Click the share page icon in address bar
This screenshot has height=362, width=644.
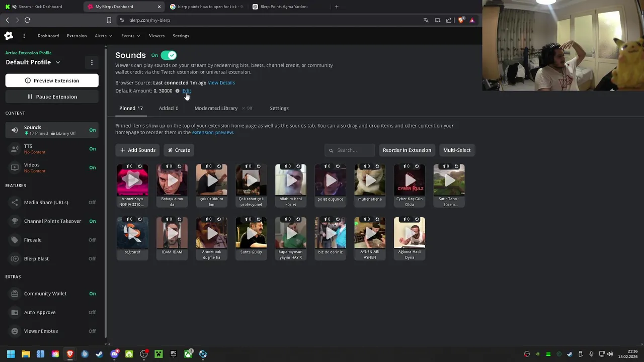[448, 20]
